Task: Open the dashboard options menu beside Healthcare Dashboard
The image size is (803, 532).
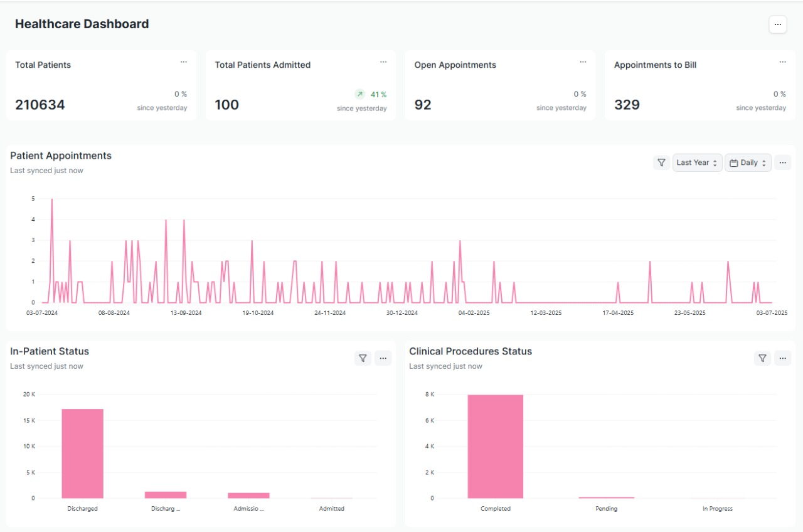Action: 777,24
